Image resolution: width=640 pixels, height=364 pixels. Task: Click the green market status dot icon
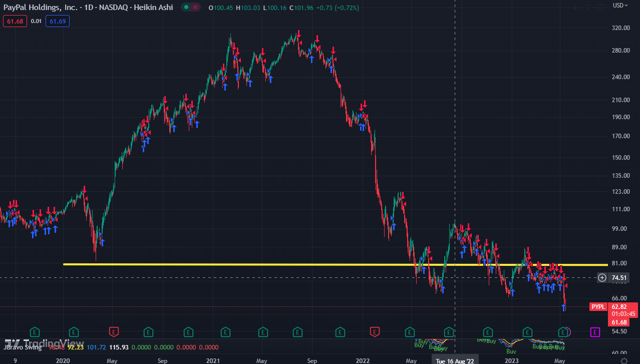tap(187, 7)
